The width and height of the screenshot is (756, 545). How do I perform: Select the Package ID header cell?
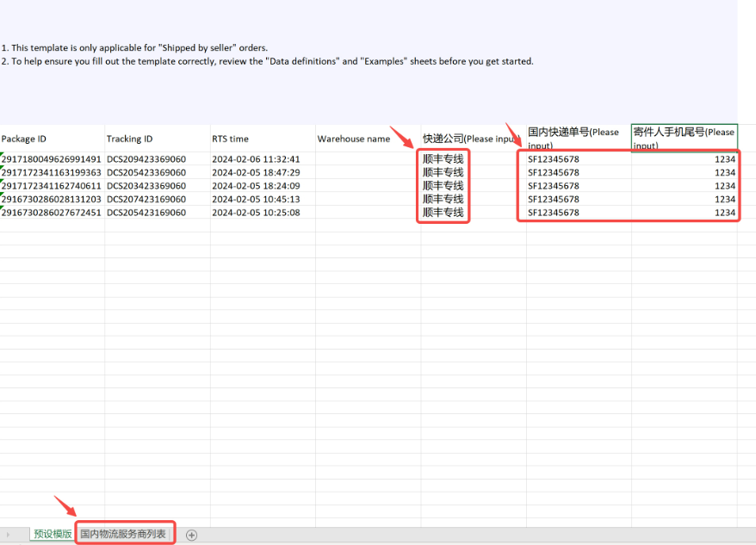(x=52, y=139)
